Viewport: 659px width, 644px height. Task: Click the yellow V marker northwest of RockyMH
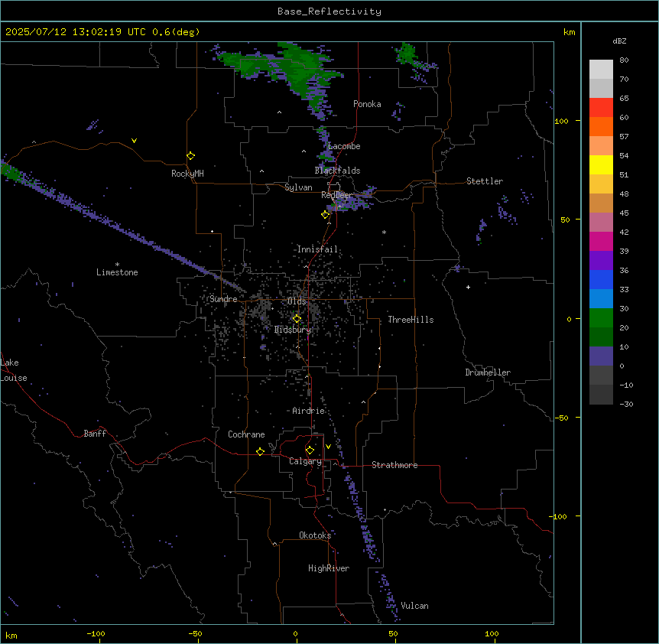point(134,141)
